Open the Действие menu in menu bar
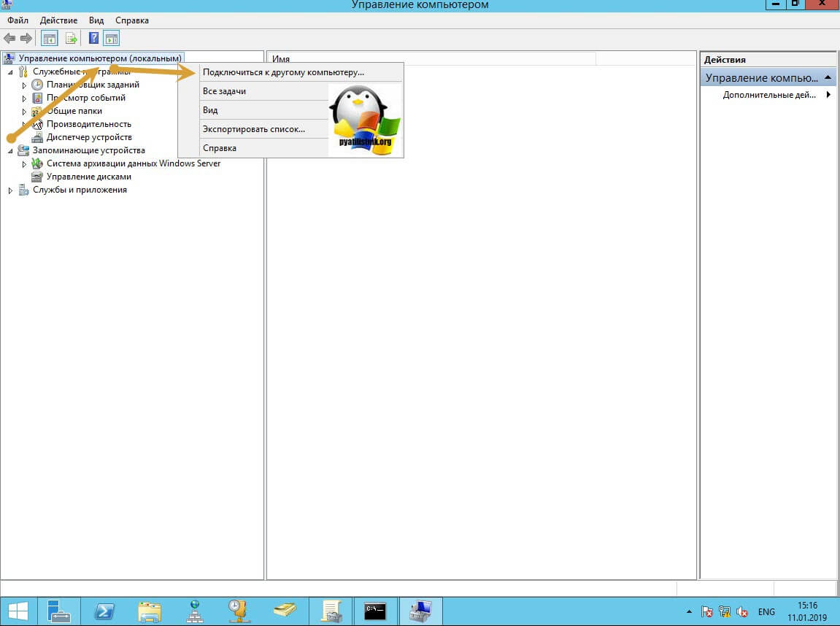 coord(58,20)
